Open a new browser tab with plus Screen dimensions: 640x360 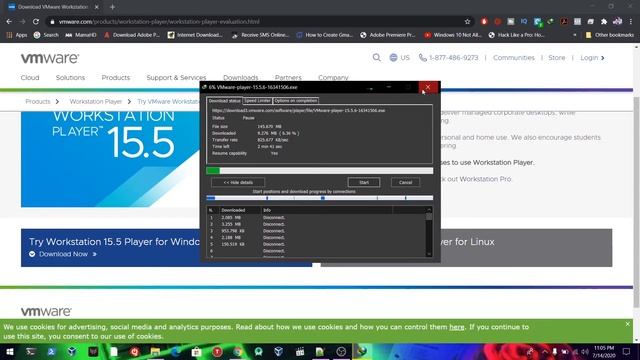[x=112, y=7]
